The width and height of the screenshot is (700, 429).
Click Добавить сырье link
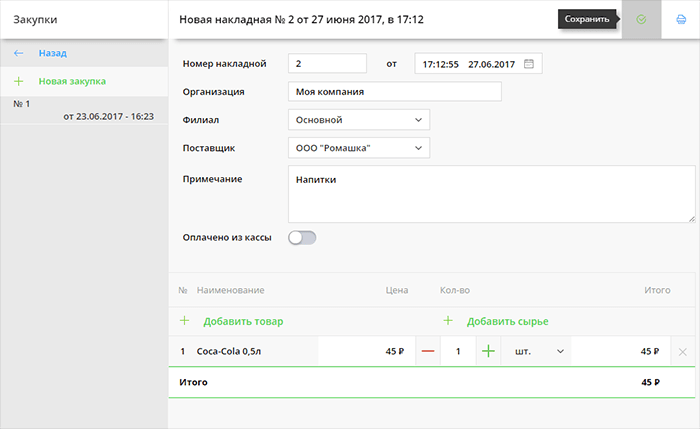point(507,321)
